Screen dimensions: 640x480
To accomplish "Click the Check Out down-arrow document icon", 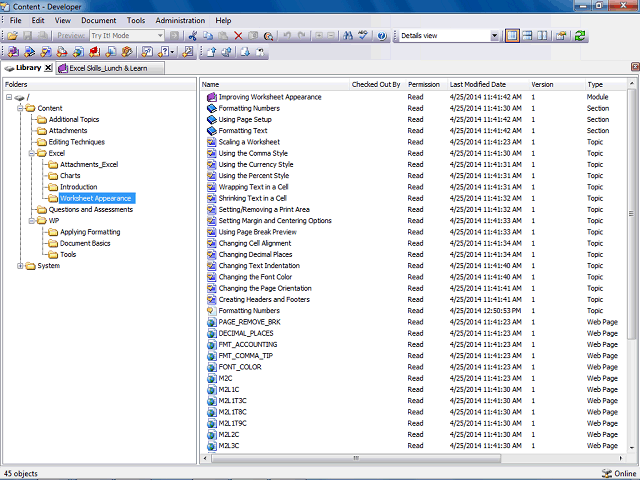I will click(x=245, y=52).
